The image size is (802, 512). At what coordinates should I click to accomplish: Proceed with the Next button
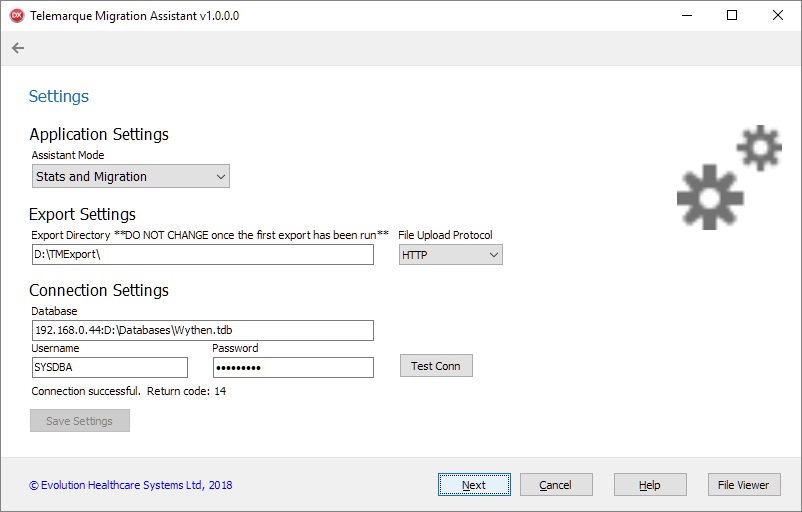474,485
